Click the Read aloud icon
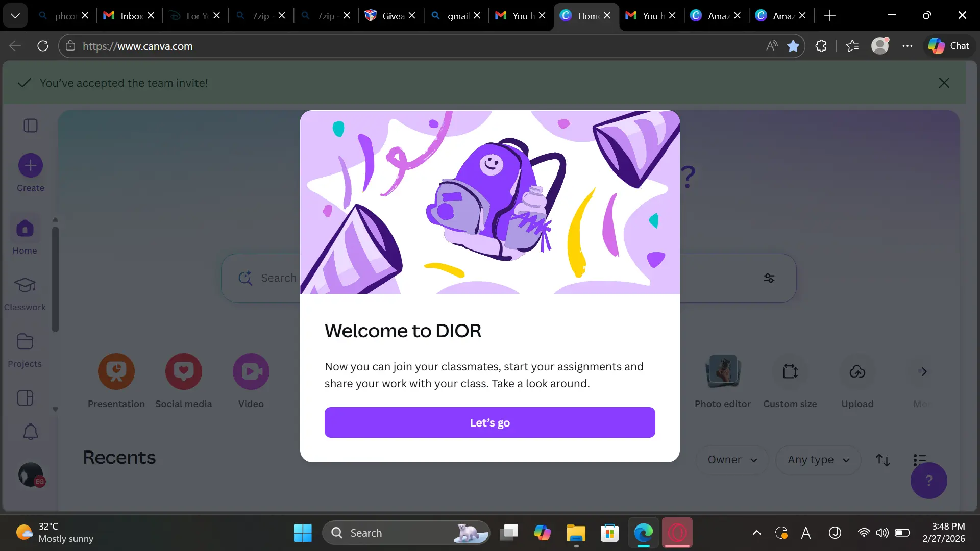 (x=772, y=46)
